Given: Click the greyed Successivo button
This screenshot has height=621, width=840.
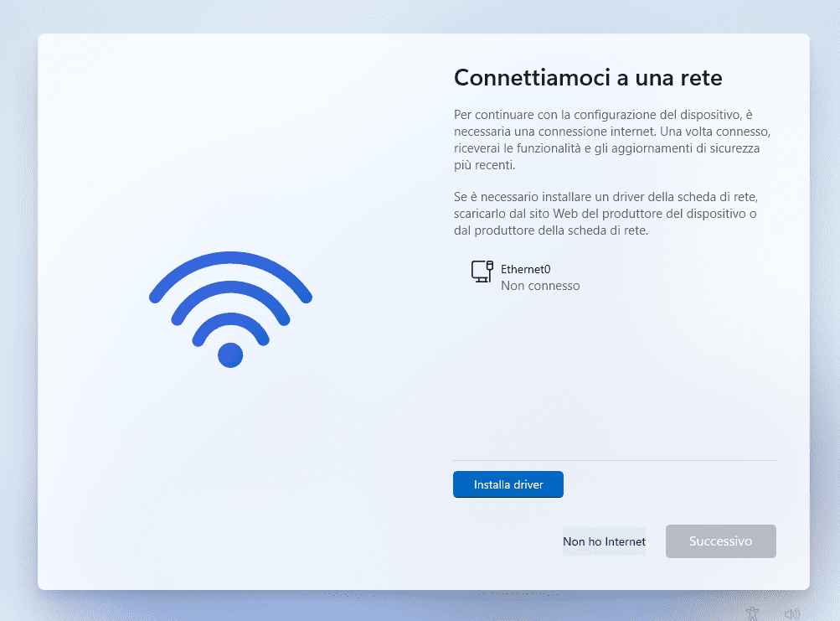Looking at the screenshot, I should (720, 541).
